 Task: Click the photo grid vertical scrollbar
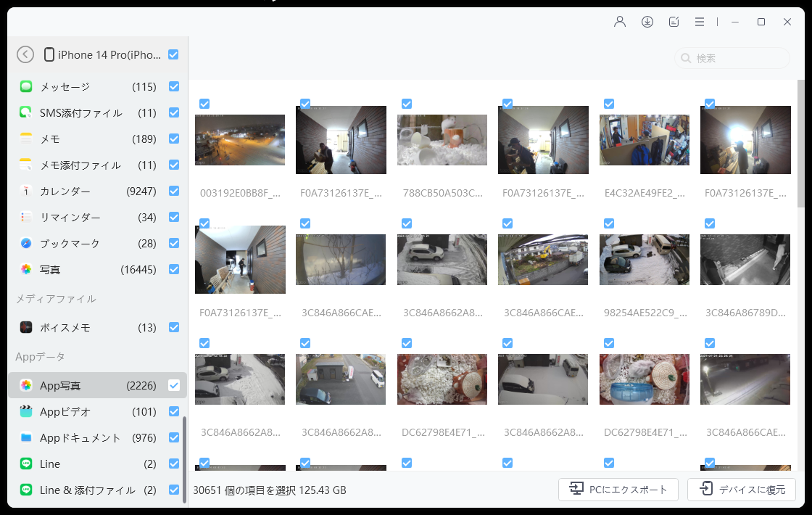point(800,144)
